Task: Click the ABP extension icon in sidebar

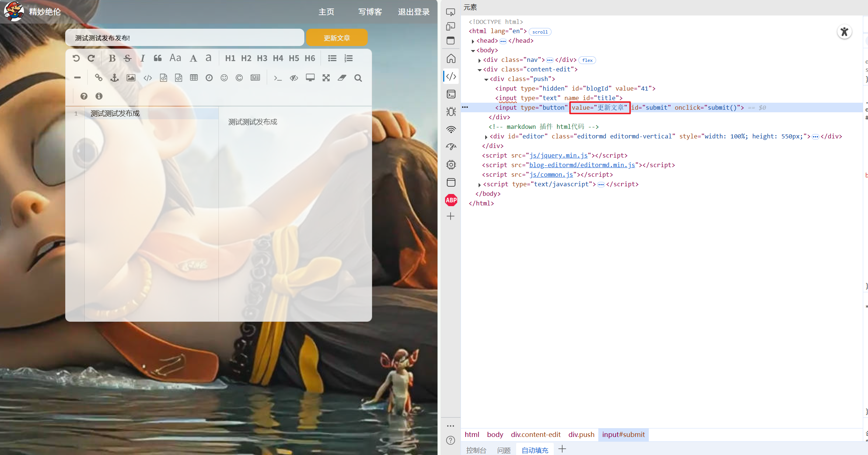Action: coord(451,200)
